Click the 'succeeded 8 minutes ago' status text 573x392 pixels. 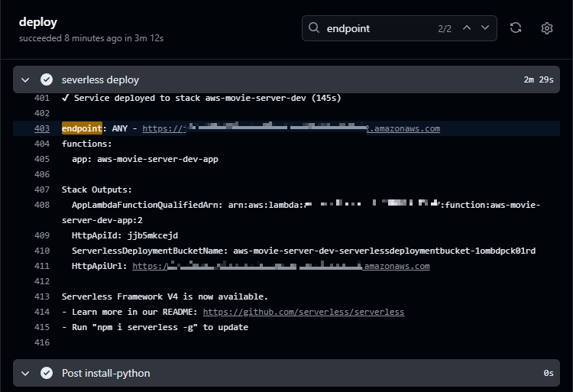[92, 38]
